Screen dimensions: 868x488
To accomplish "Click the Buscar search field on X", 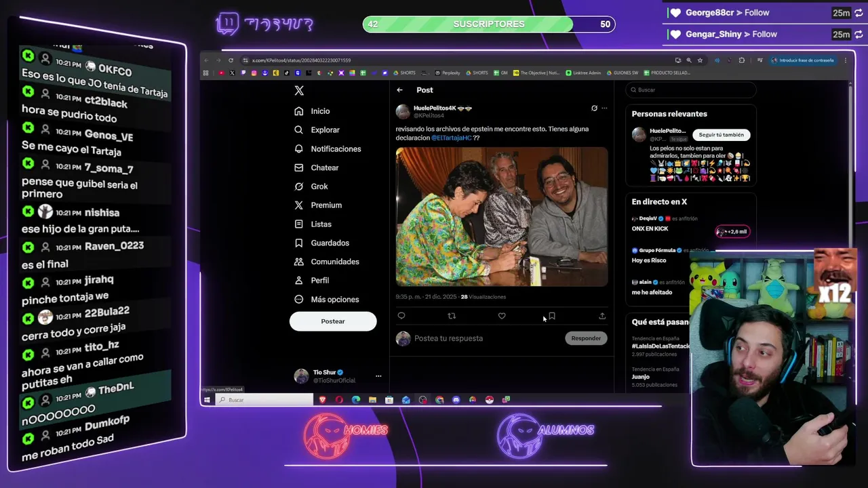I will (x=690, y=89).
